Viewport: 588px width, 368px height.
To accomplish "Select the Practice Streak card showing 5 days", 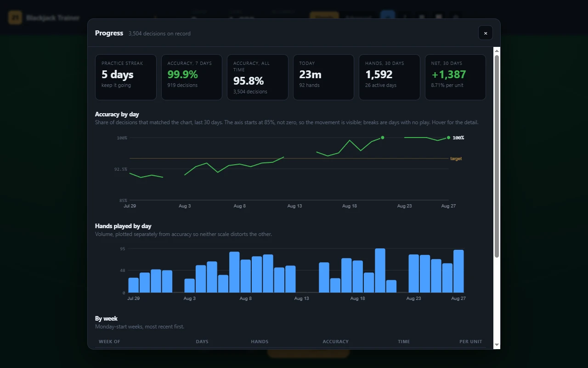I will [x=126, y=77].
